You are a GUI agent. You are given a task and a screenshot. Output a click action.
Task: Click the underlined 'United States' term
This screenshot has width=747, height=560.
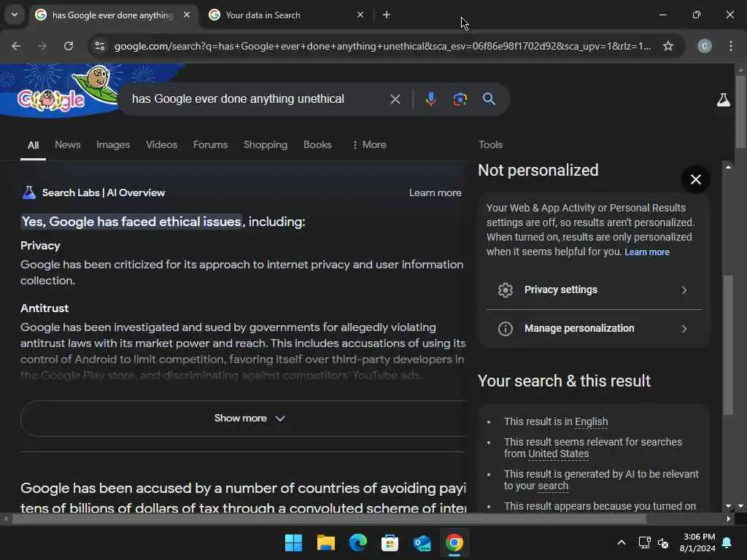click(558, 454)
